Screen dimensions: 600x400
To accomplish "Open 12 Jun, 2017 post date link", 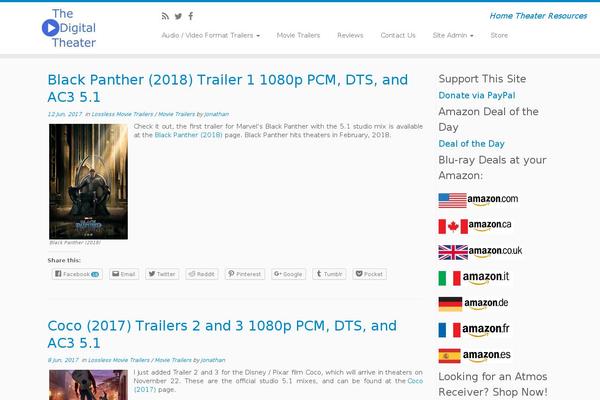I will click(65, 114).
